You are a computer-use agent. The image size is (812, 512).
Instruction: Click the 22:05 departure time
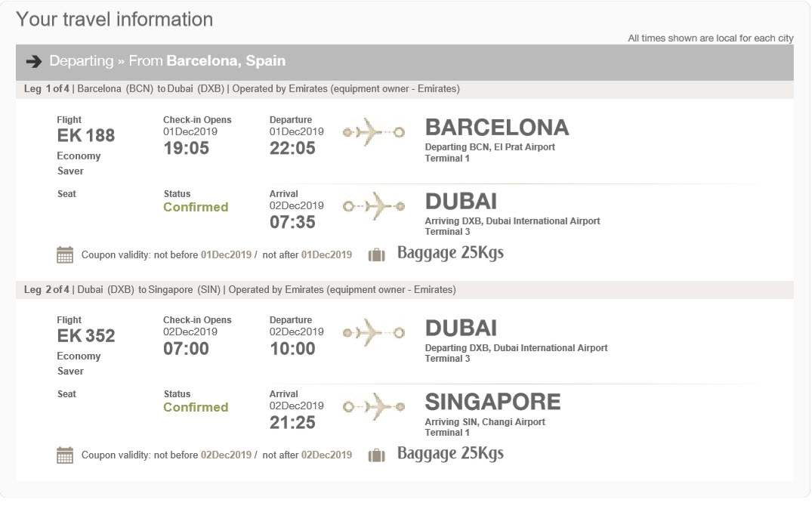tap(292, 149)
